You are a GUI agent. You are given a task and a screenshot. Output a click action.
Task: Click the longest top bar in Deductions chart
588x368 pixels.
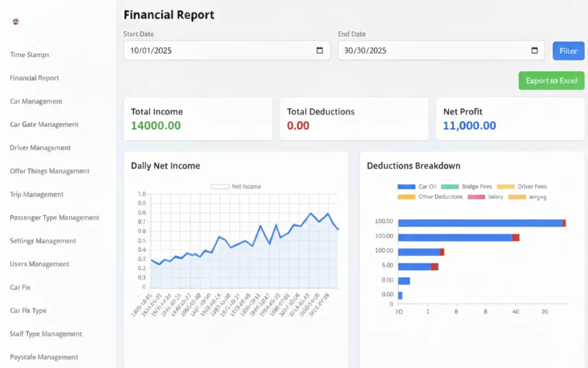click(x=482, y=223)
